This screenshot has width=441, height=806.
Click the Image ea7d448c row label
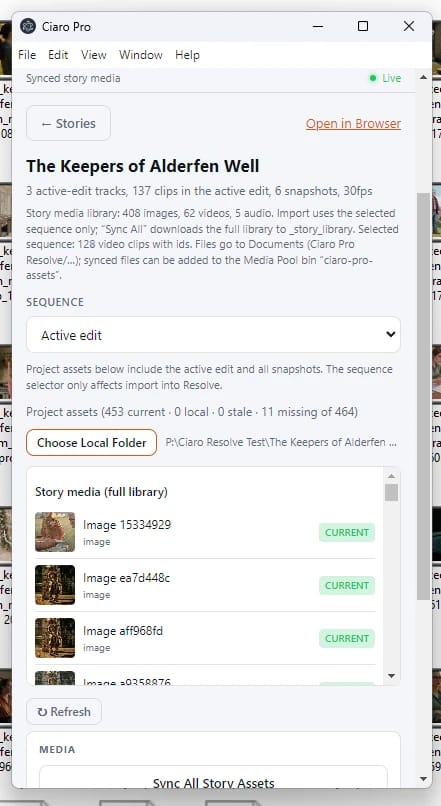click(126, 578)
